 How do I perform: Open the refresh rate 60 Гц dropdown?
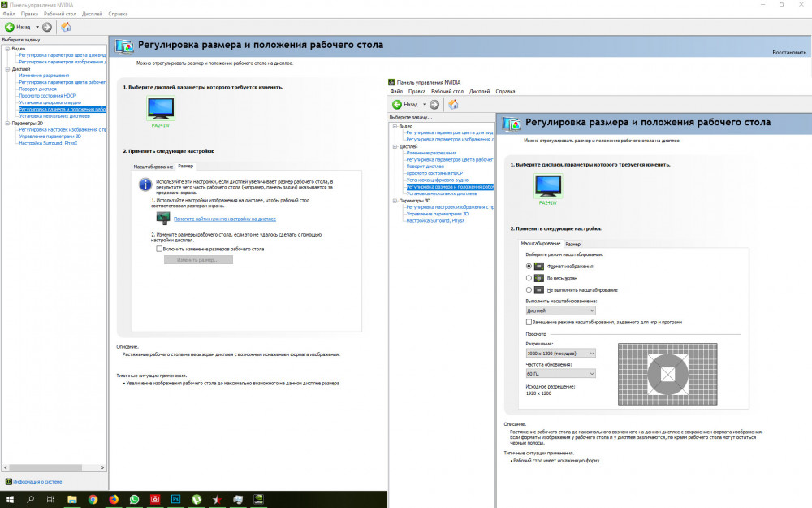560,373
